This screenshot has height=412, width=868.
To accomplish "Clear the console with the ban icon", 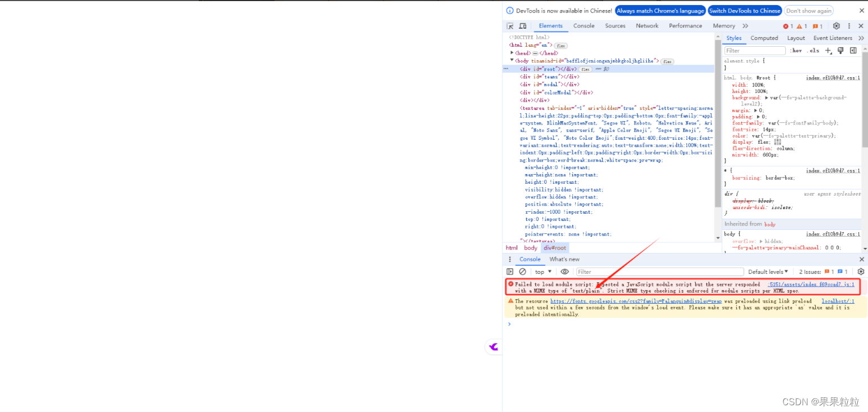I will pos(522,272).
